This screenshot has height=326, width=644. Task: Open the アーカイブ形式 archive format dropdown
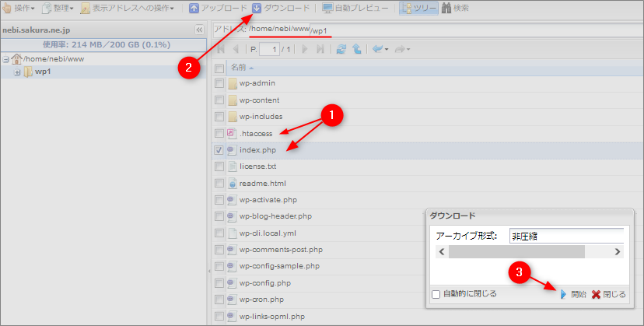click(x=566, y=236)
